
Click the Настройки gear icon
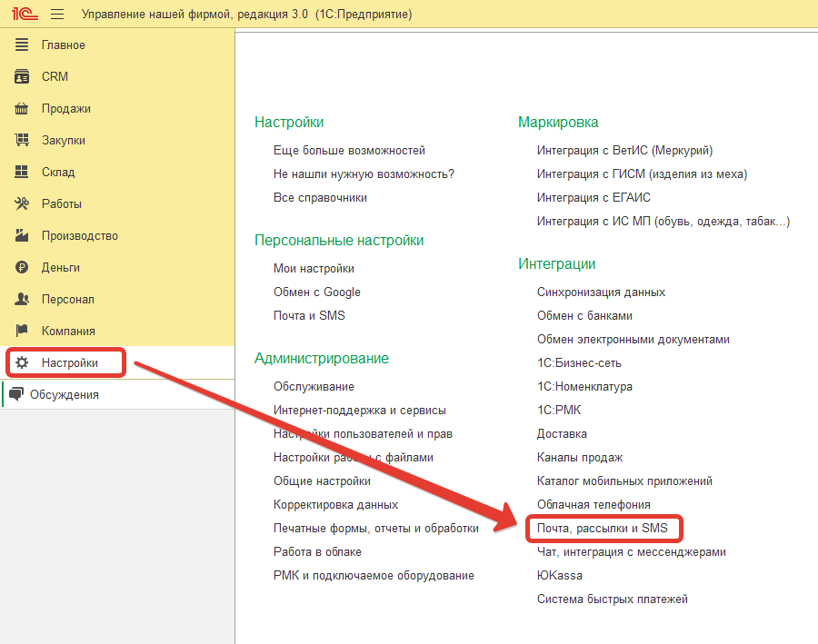pyautogui.click(x=22, y=363)
